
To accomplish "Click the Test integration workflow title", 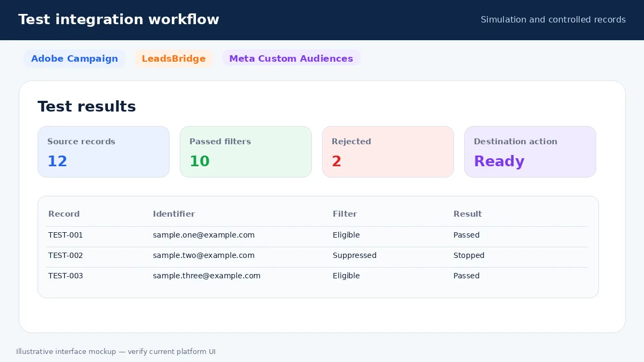I will tap(119, 19).
